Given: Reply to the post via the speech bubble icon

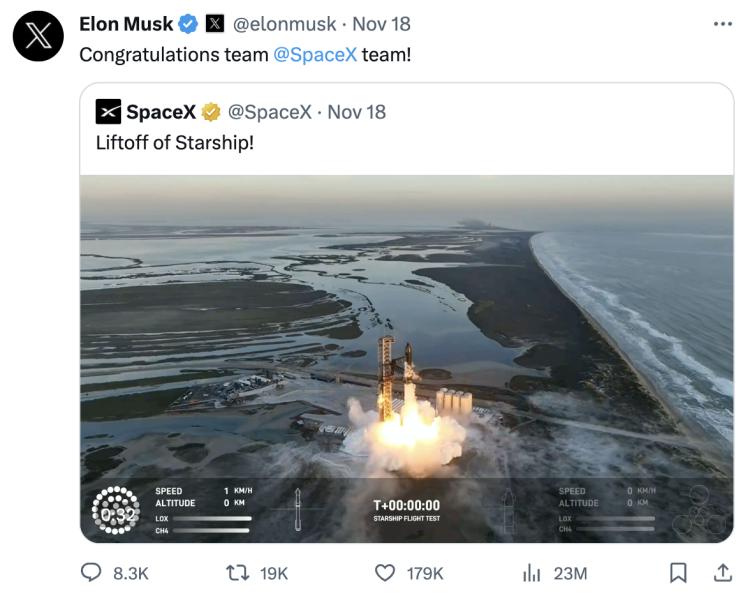Looking at the screenshot, I should 92,572.
